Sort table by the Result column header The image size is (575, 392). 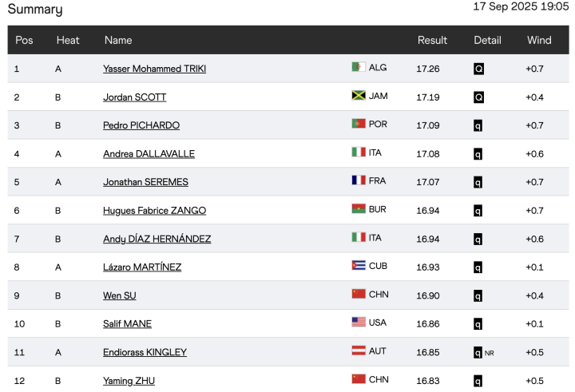click(x=432, y=40)
